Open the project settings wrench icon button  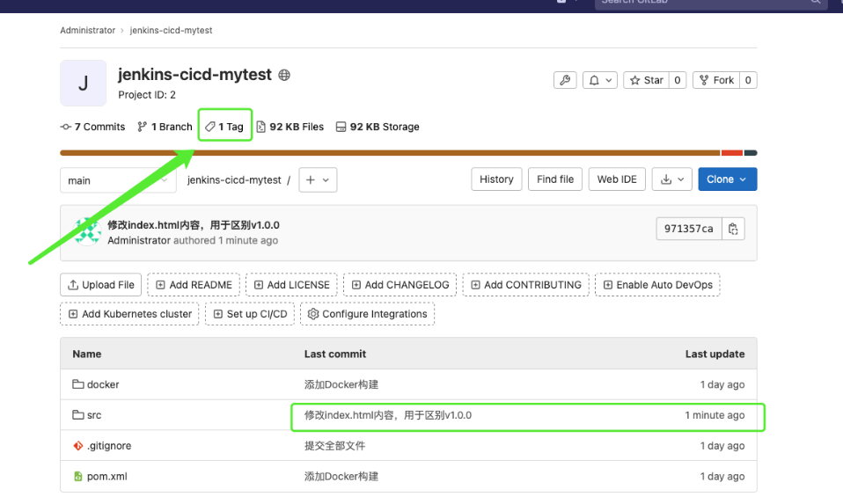point(565,80)
